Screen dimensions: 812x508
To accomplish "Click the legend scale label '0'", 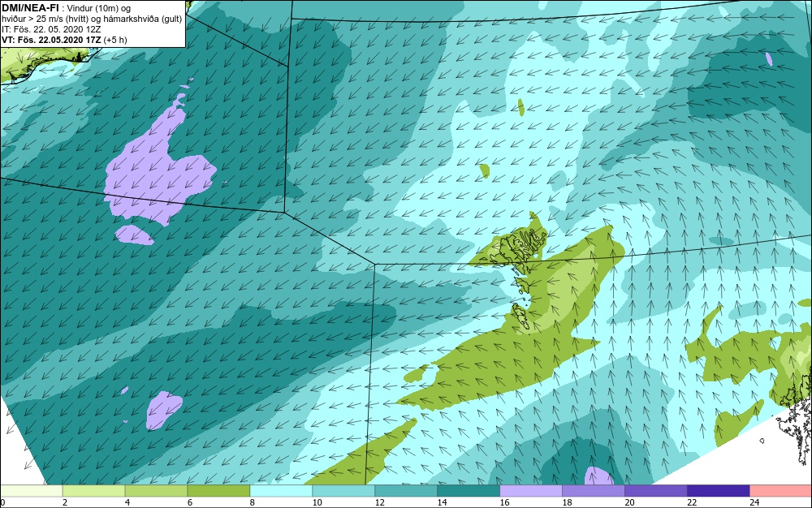I will point(2,502).
